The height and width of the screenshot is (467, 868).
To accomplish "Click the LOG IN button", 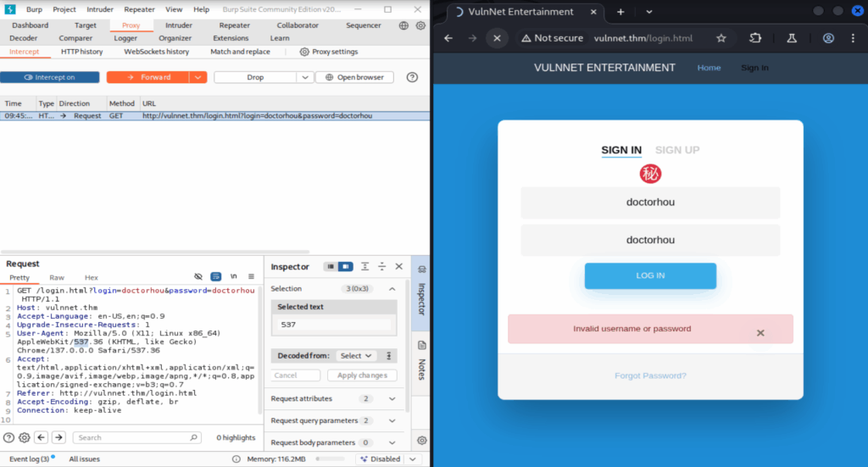I will click(650, 275).
